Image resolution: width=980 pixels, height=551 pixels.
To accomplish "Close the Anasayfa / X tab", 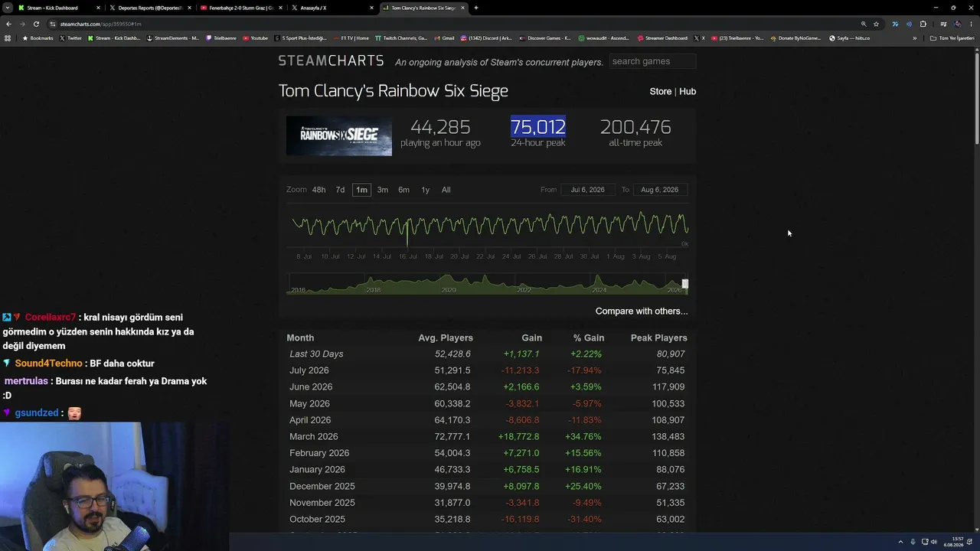I will [x=372, y=8].
